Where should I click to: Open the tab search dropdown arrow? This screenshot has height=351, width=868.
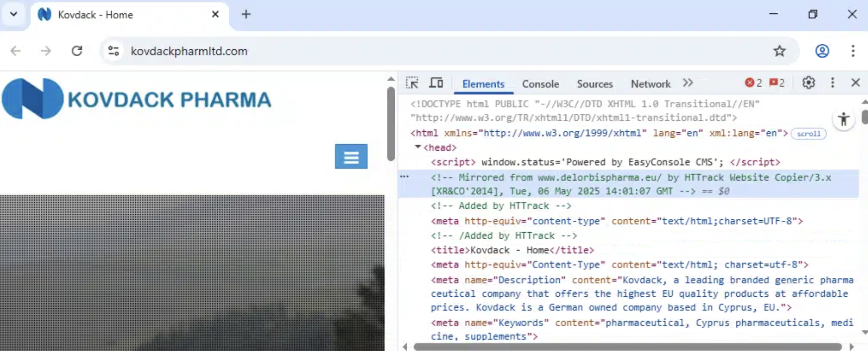[14, 14]
